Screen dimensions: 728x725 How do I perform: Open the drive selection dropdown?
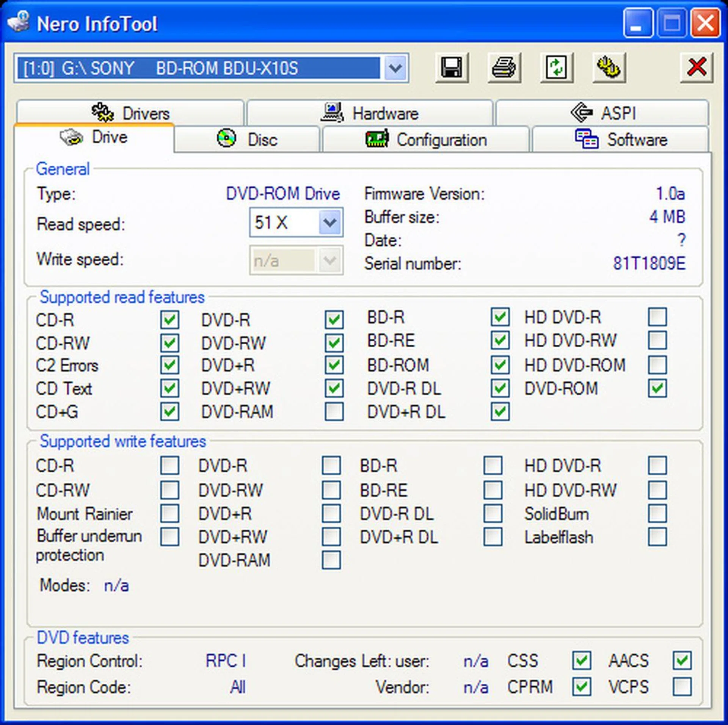395,68
